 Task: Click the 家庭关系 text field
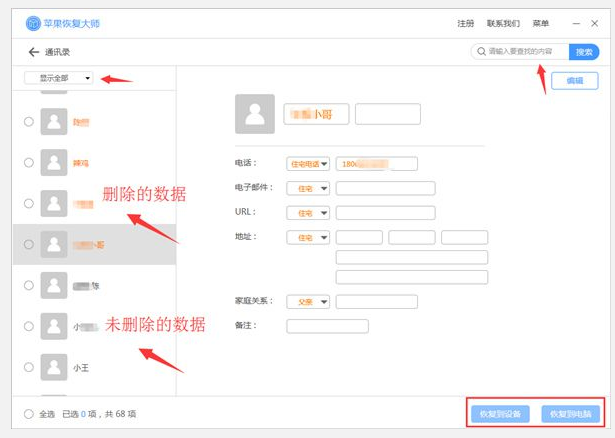(x=377, y=302)
